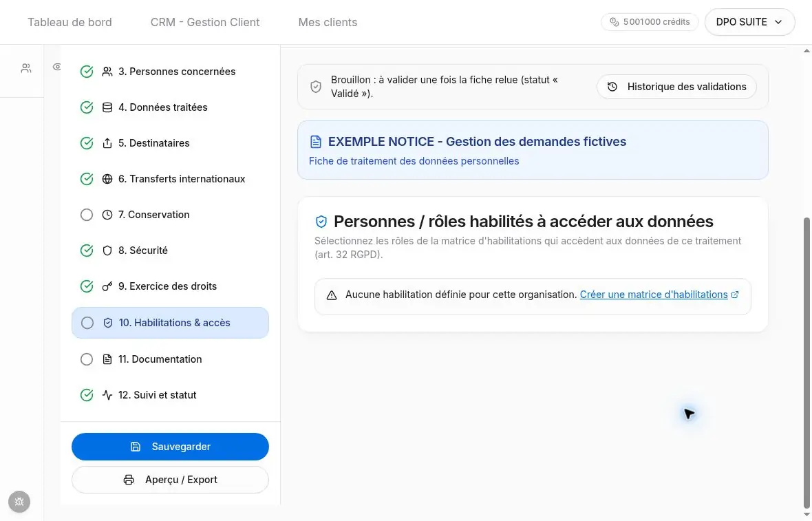Open Mes clients tab
Screen dimensions: 812x521
[x=328, y=22]
